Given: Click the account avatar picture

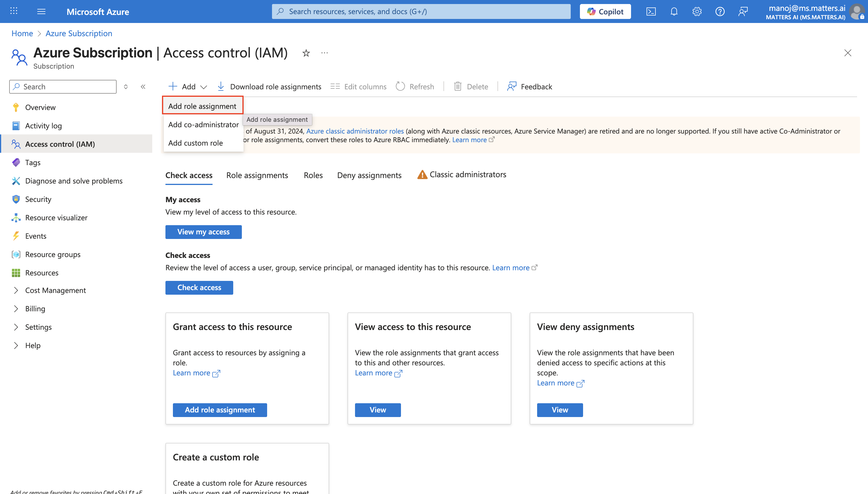Looking at the screenshot, I should pos(857,11).
